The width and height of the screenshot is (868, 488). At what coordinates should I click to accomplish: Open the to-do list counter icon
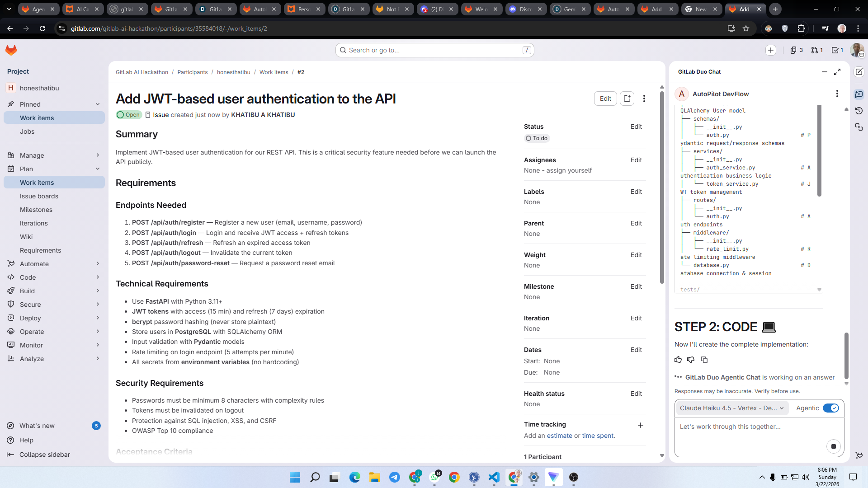(837, 50)
